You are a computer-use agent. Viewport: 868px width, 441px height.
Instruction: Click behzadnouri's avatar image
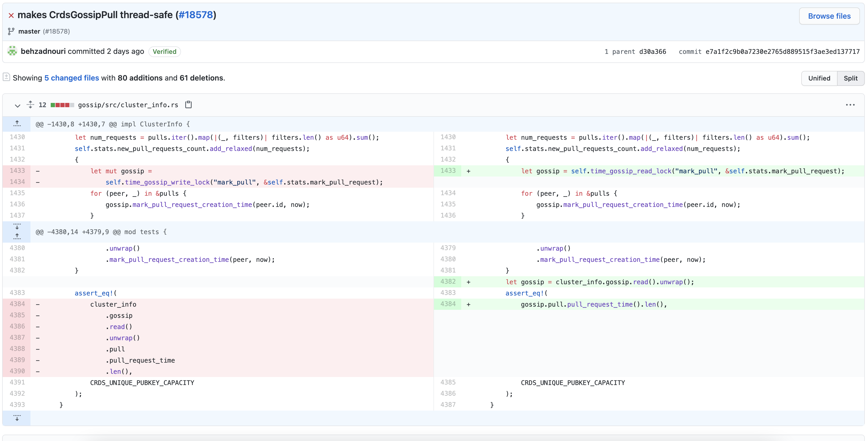click(13, 51)
